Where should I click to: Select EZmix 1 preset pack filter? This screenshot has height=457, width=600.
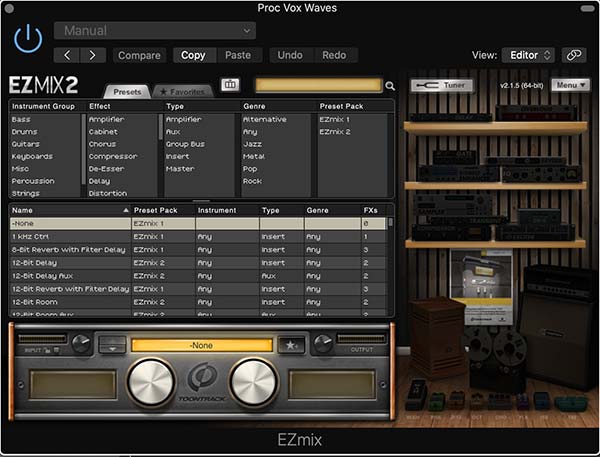334,119
